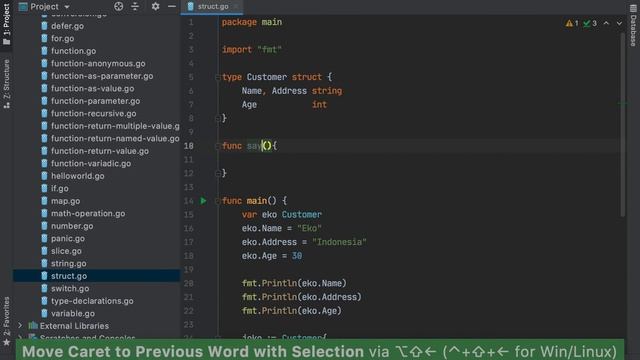This screenshot has width=640, height=360.
Task: Toggle the Project tool window tab
Action: pyautogui.click(x=7, y=24)
